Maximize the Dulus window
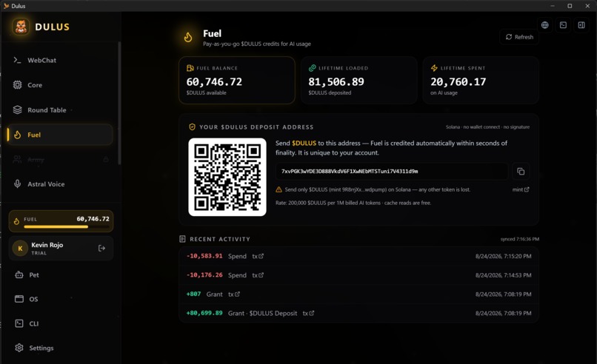Screen dimensions: 597x364 tap(570, 6)
